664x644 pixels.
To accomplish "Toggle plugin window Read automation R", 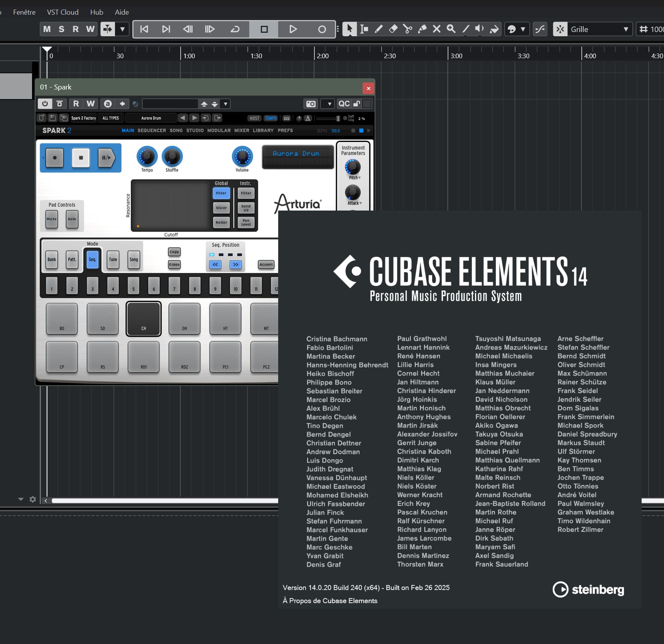I will click(76, 103).
